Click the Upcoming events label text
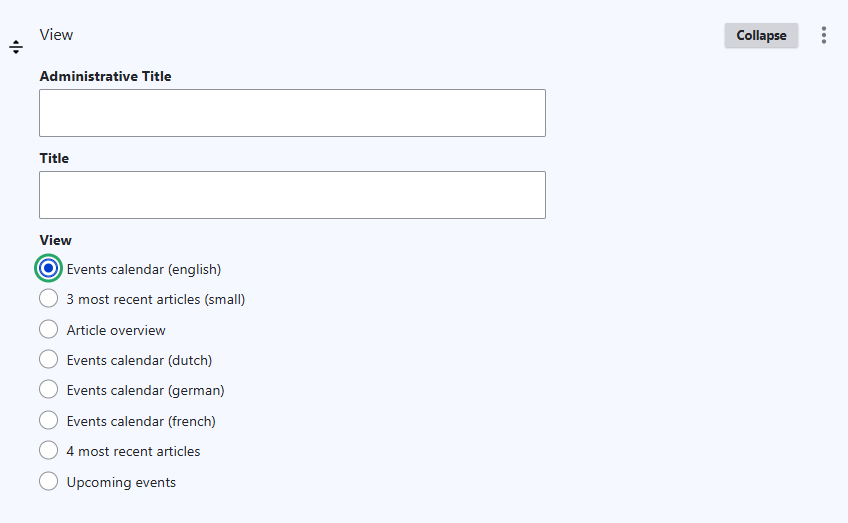This screenshot has width=848, height=523. (121, 482)
